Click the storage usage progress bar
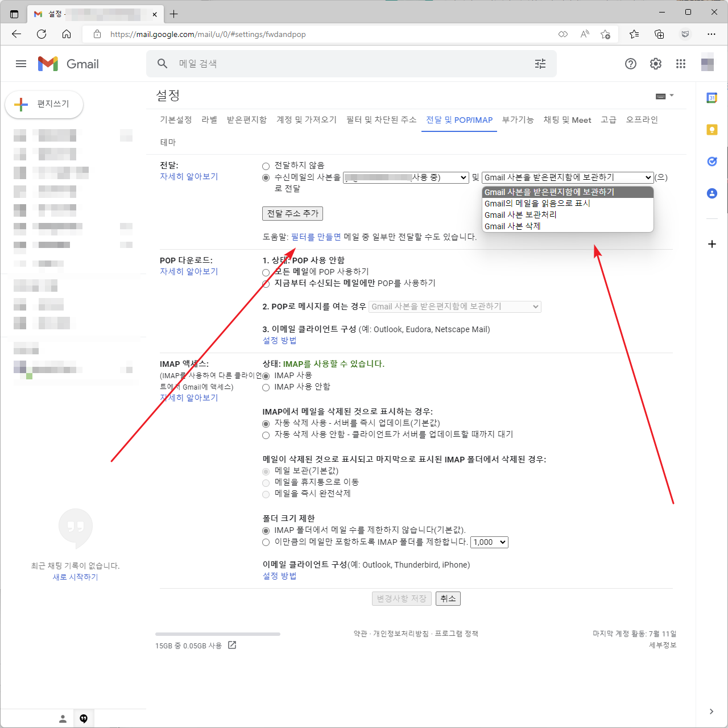 [x=218, y=634]
